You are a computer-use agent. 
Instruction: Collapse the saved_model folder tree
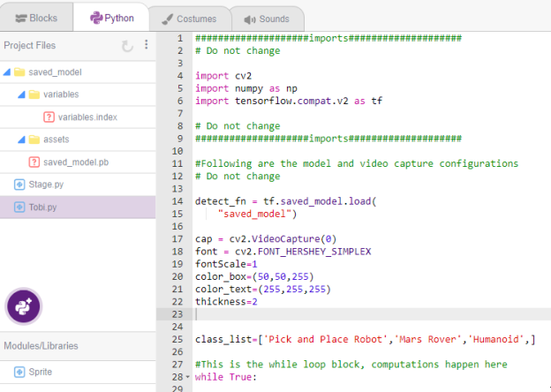pyautogui.click(x=7, y=72)
